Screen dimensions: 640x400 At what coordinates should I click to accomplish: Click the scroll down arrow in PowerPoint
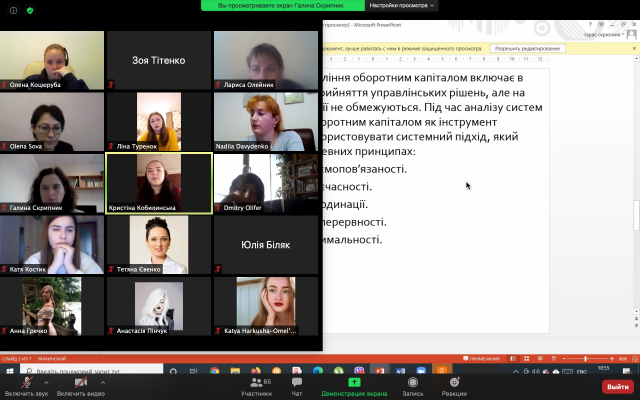(x=636, y=311)
